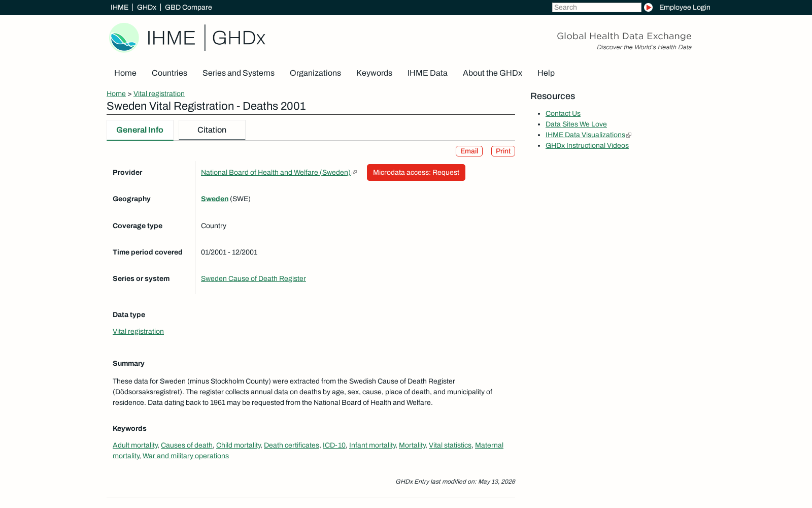This screenshot has width=812, height=508.
Task: Open National Board of Health and Welfare link
Action: [x=276, y=173]
